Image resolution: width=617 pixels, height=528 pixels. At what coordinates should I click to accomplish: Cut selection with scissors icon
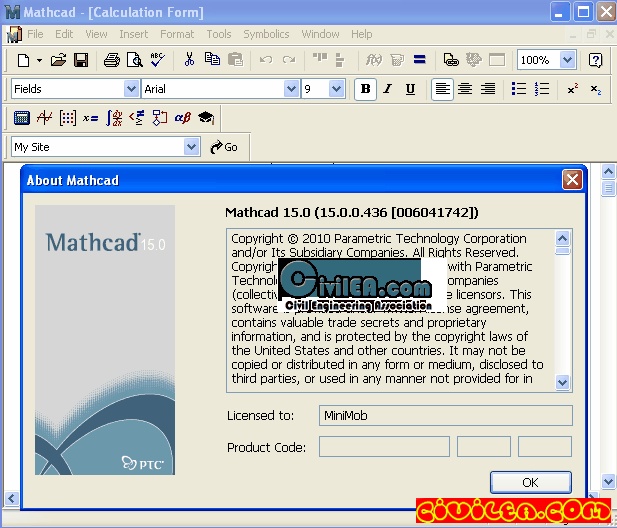pyautogui.click(x=189, y=59)
